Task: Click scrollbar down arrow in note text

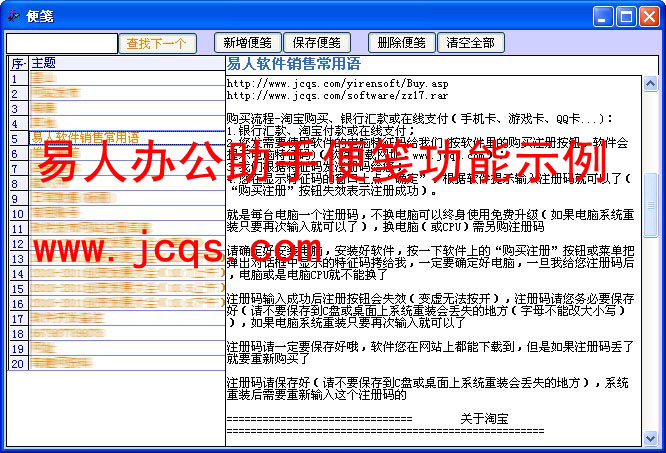Action: [x=650, y=437]
